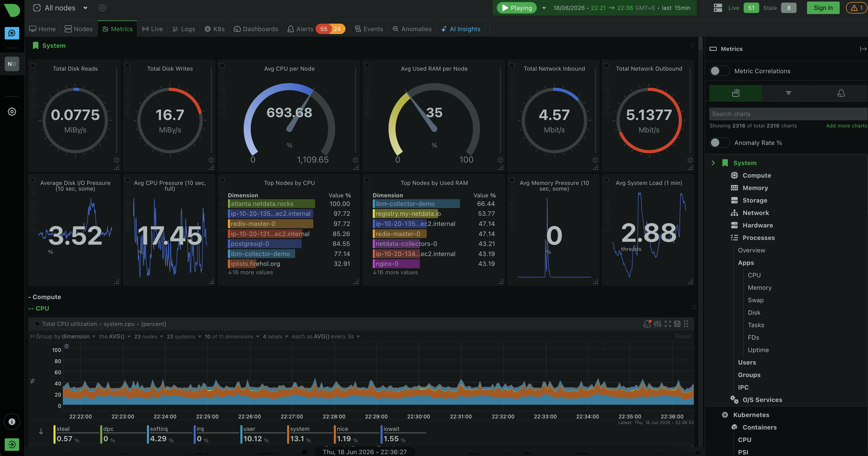Open room settings gear beside All nodes
The width and height of the screenshot is (868, 456).
click(x=103, y=8)
